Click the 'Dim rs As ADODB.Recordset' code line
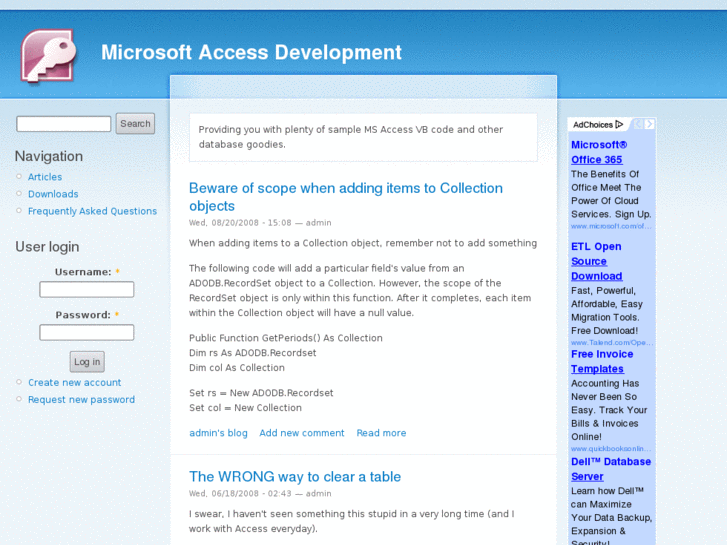Screen dimensions: 727x545 253,353
